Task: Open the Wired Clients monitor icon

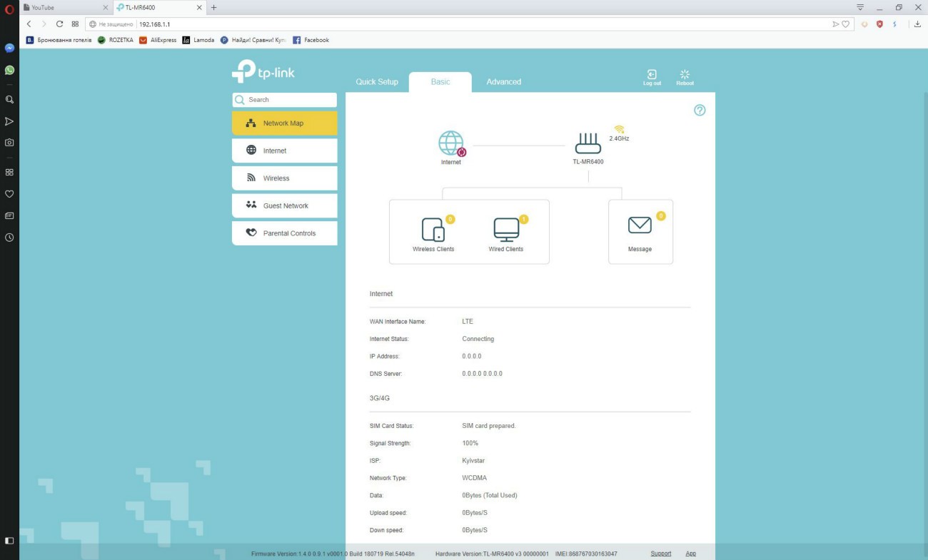Action: coord(506,230)
